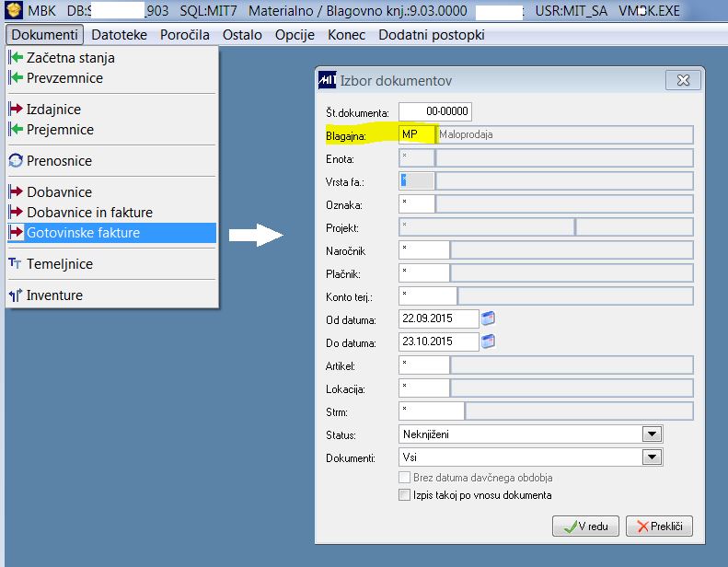728x567 pixels.
Task: Open the Dodatni postopki menu
Action: (x=432, y=35)
